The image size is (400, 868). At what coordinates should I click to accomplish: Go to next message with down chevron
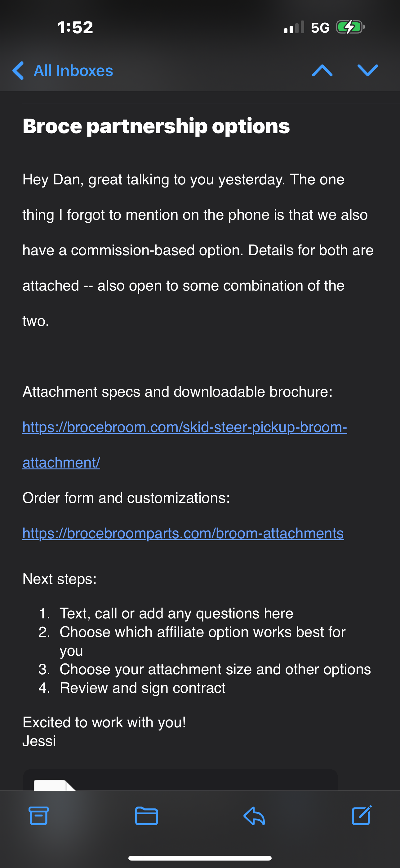click(x=368, y=70)
